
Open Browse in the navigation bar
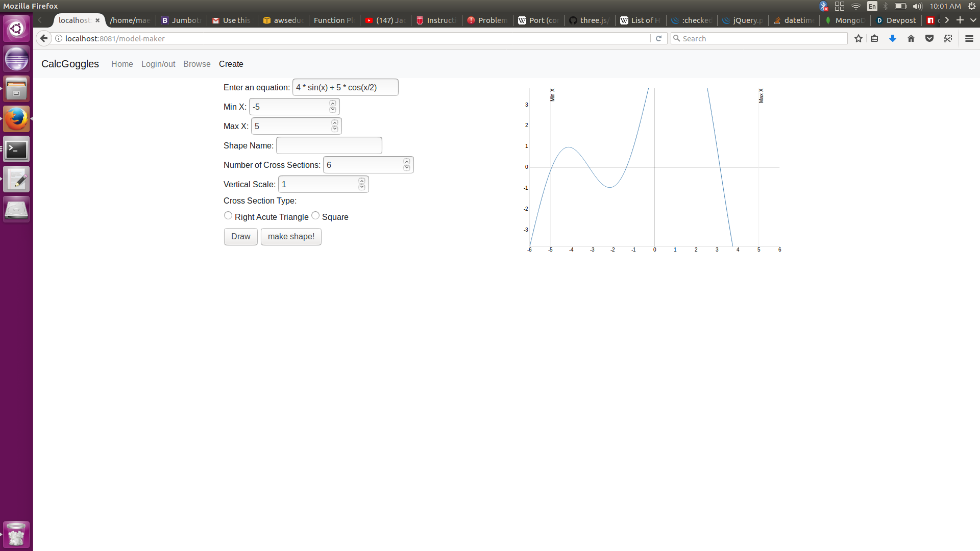coord(197,64)
